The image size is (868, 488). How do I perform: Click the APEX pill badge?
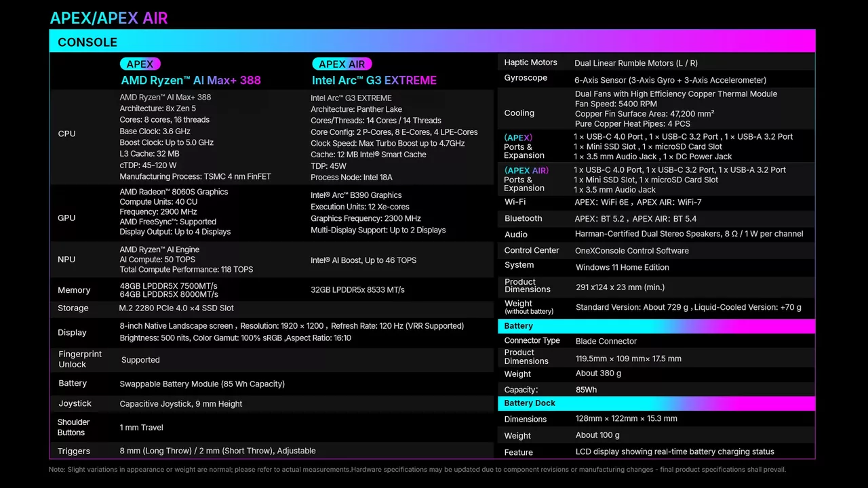pyautogui.click(x=140, y=64)
